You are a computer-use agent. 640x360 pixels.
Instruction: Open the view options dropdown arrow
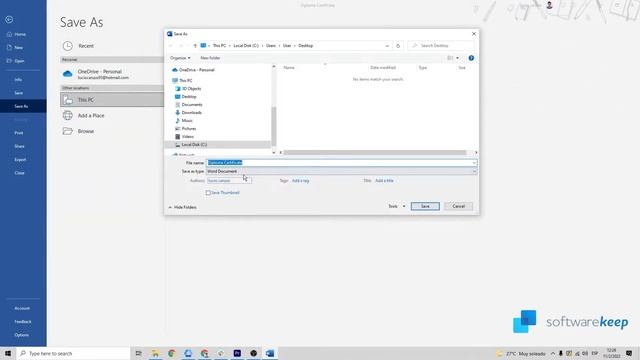457,58
